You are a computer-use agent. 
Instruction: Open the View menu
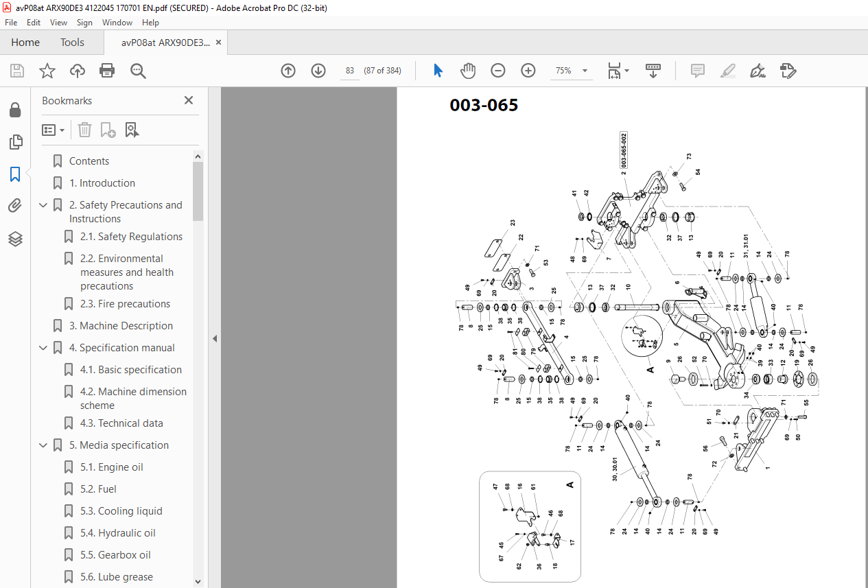point(58,23)
